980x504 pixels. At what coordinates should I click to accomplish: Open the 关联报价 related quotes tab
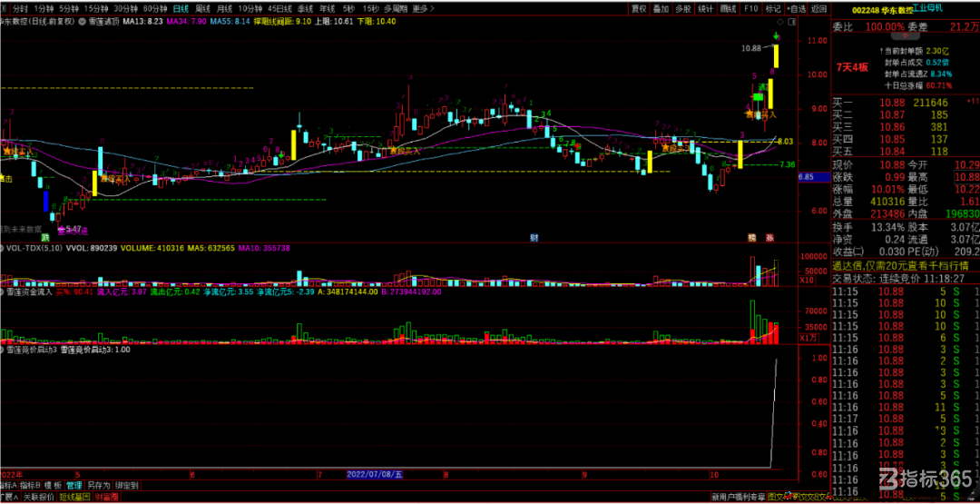click(39, 498)
